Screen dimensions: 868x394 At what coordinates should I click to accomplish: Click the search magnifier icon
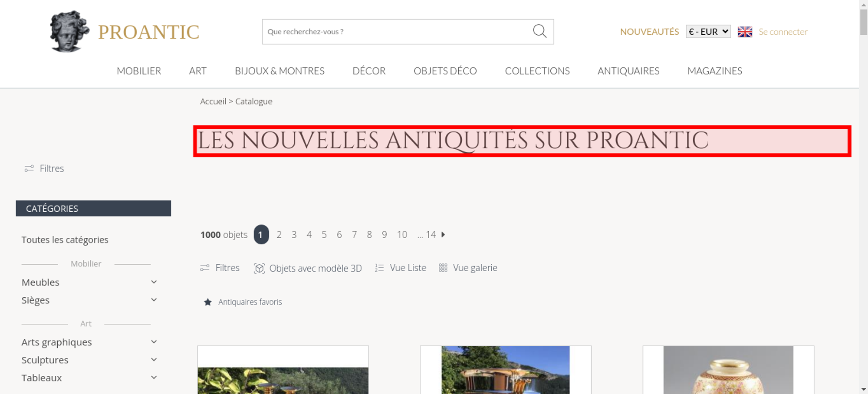click(x=539, y=31)
